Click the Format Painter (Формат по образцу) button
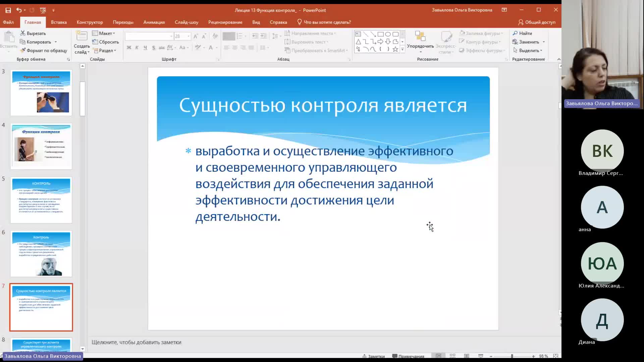Viewport: 644px width, 362px height. pyautogui.click(x=43, y=51)
